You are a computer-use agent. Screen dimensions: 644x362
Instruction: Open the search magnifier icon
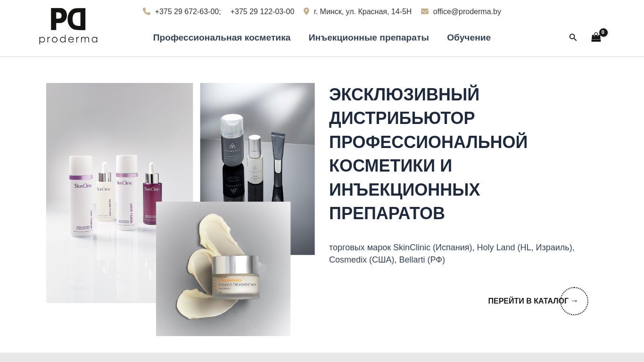click(573, 37)
